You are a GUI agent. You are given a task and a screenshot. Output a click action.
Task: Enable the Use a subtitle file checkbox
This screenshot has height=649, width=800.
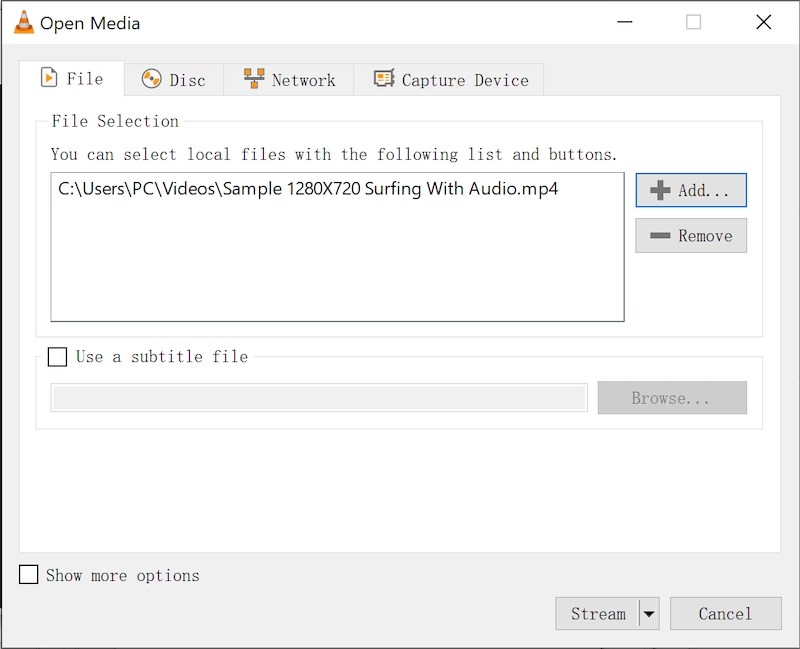point(58,357)
